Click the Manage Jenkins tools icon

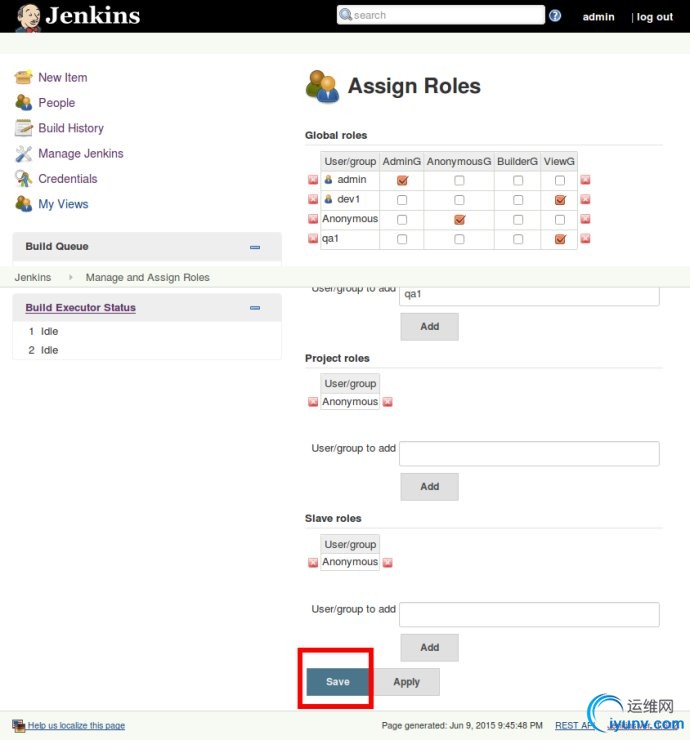pos(24,153)
